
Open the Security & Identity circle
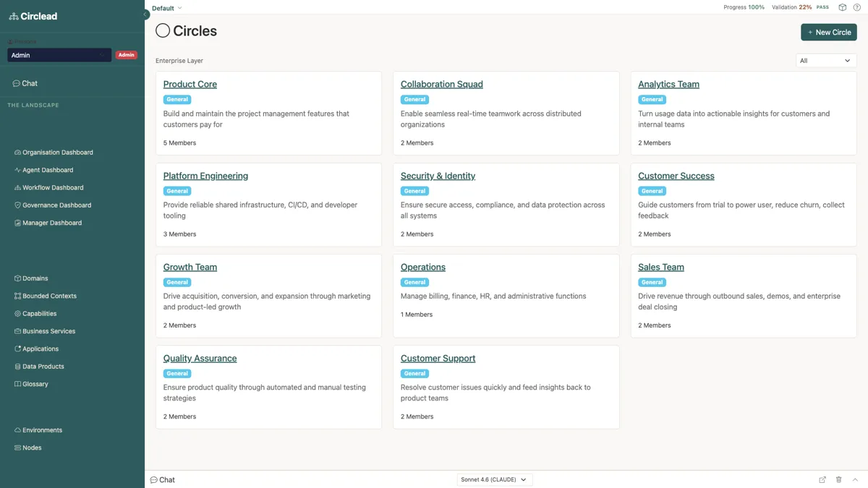pos(438,176)
